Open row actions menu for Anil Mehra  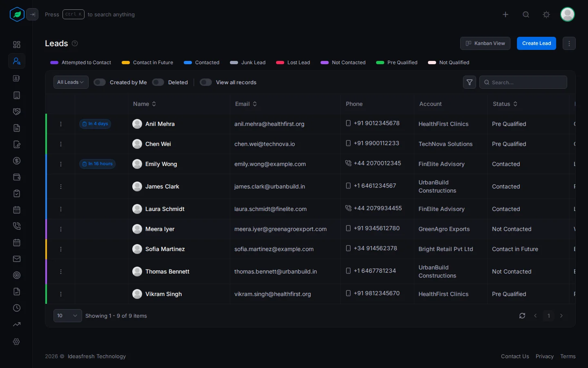point(61,124)
